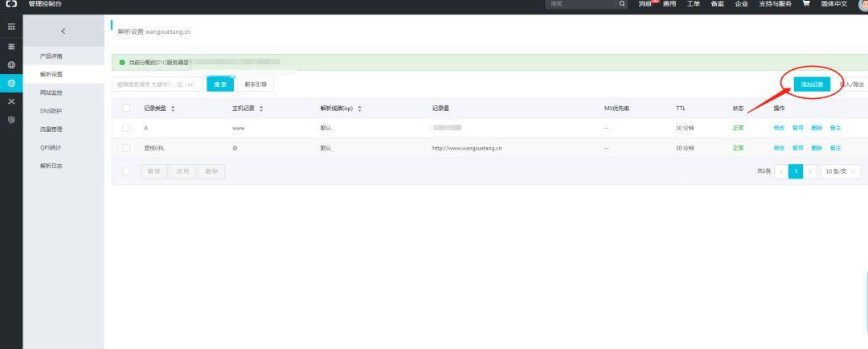Screen dimensions: 868x349
Task: Open the 费用 menu in the top bar
Action: (x=669, y=4)
